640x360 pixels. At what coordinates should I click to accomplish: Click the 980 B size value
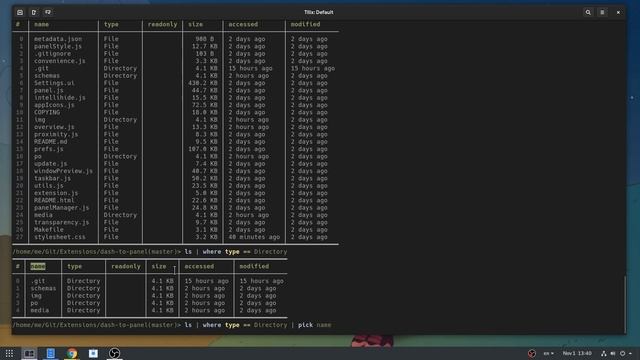point(204,39)
